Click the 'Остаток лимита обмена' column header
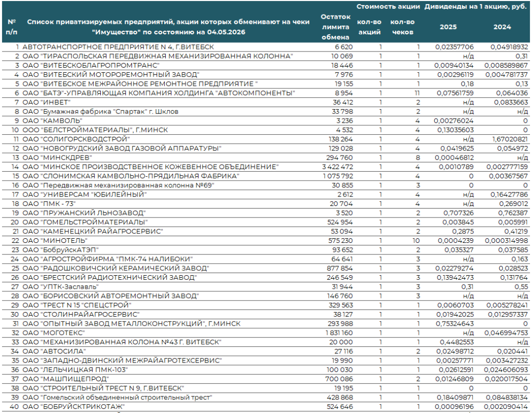Screen dimensions: 532x413 point(335,27)
